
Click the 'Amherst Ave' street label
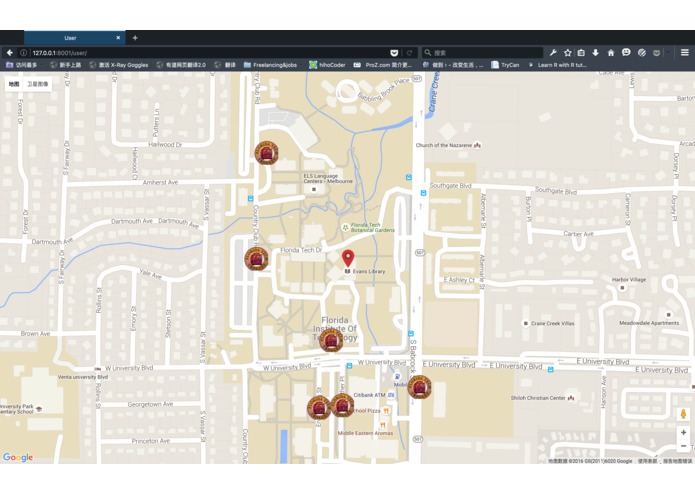click(160, 182)
